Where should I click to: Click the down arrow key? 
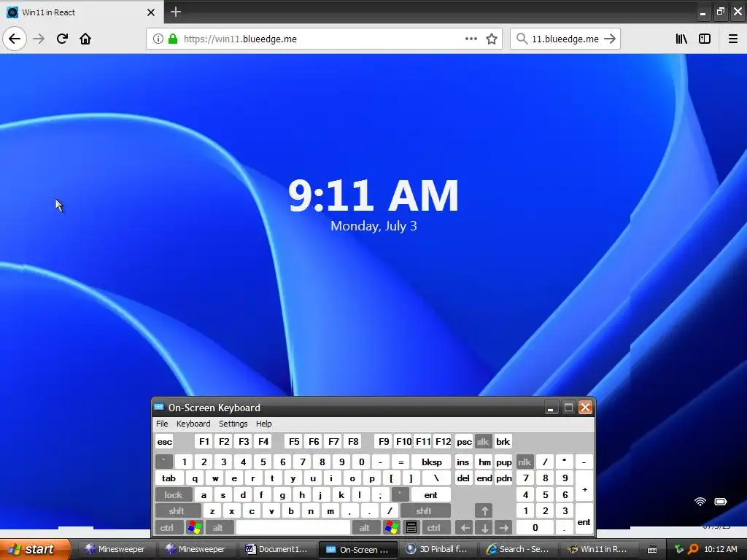[x=484, y=528]
